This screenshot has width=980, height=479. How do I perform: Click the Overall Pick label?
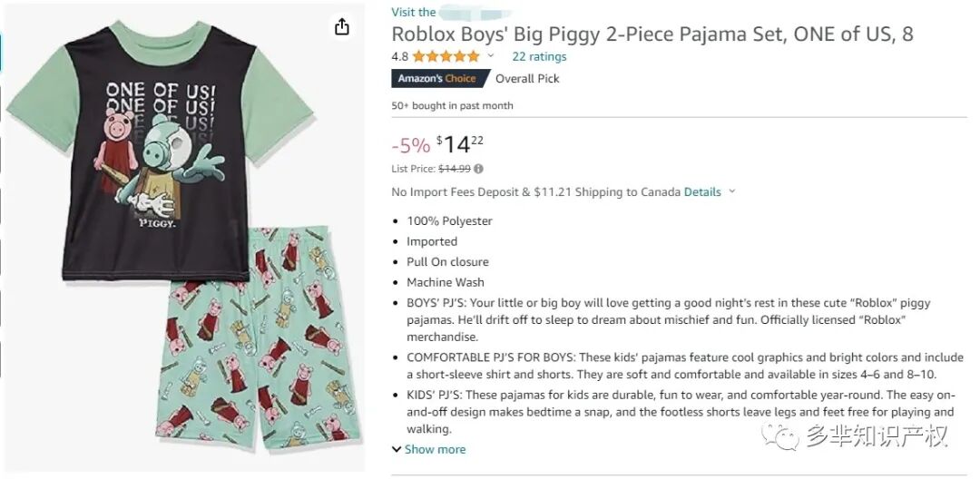[x=527, y=79]
